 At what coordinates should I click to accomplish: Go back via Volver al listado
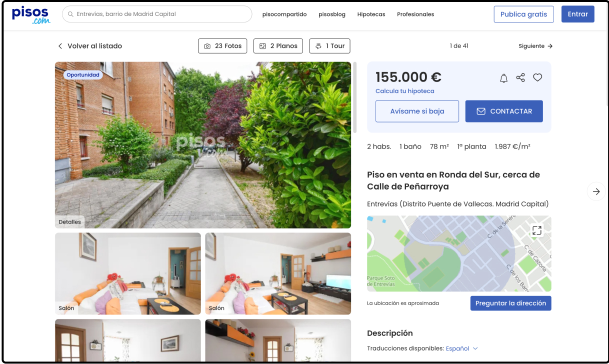[90, 46]
